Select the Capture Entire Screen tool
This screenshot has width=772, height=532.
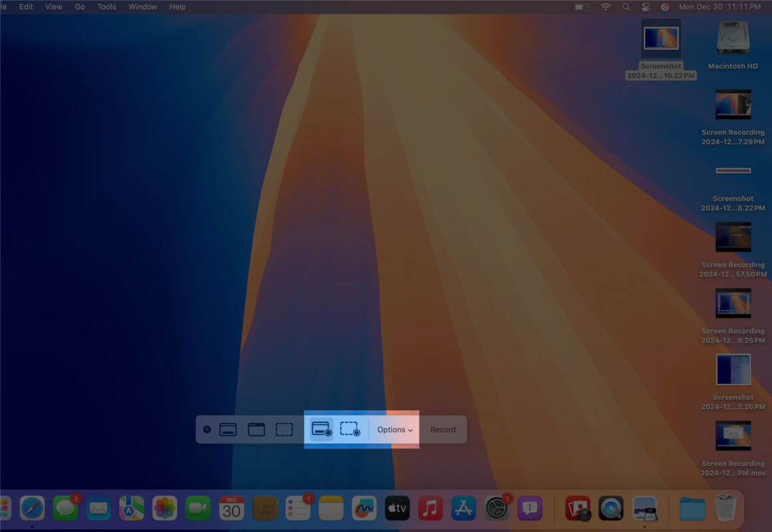pyautogui.click(x=228, y=430)
